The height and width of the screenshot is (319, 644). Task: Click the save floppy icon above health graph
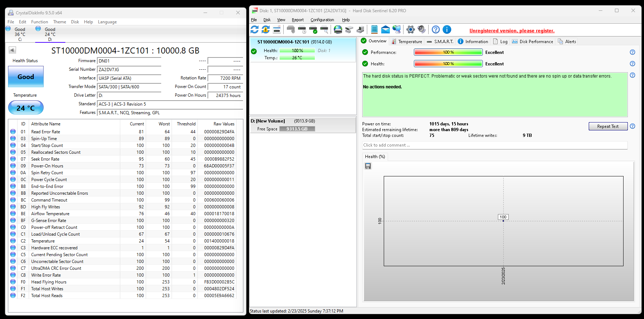point(368,166)
